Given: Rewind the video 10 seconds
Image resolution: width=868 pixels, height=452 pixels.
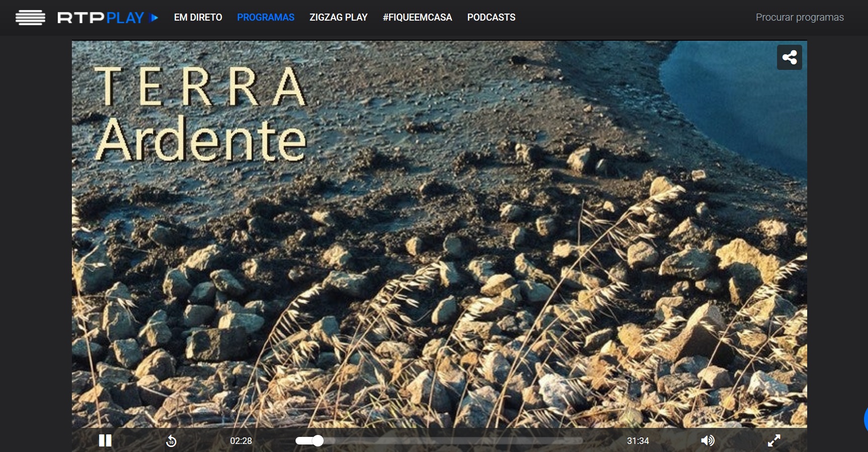Looking at the screenshot, I should tap(171, 441).
